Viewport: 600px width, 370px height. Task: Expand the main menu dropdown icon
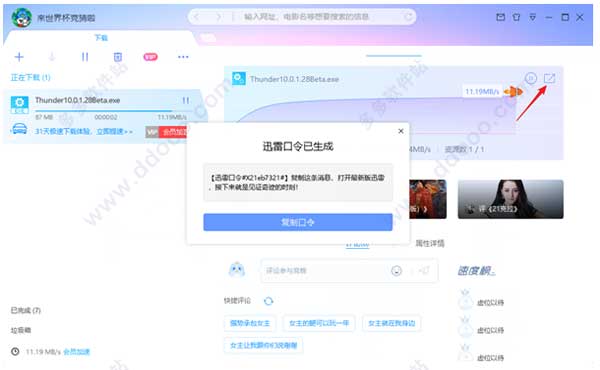pos(532,17)
